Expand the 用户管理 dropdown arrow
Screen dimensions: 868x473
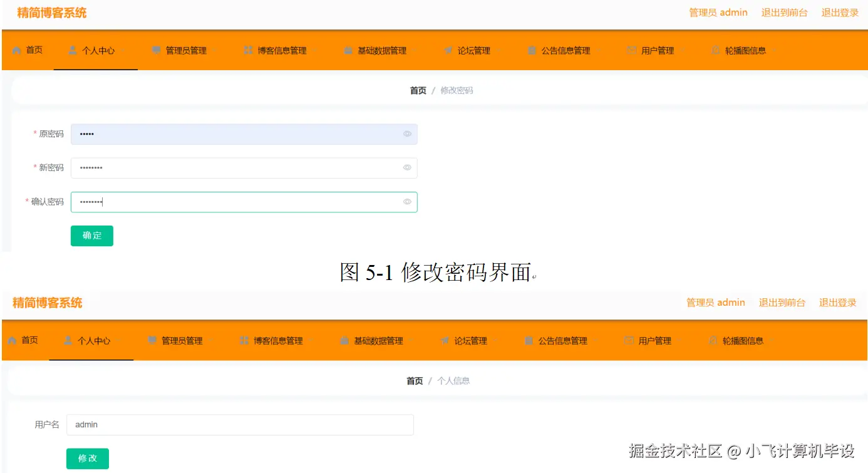683,50
